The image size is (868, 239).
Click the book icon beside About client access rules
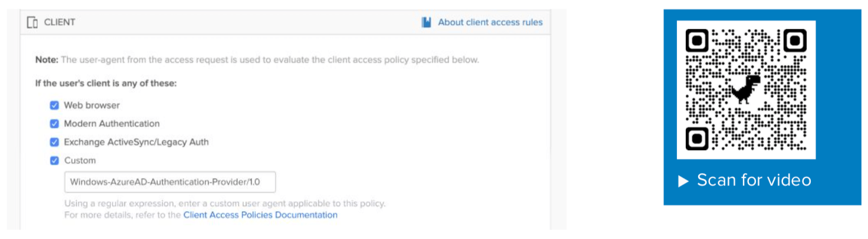pyautogui.click(x=426, y=22)
